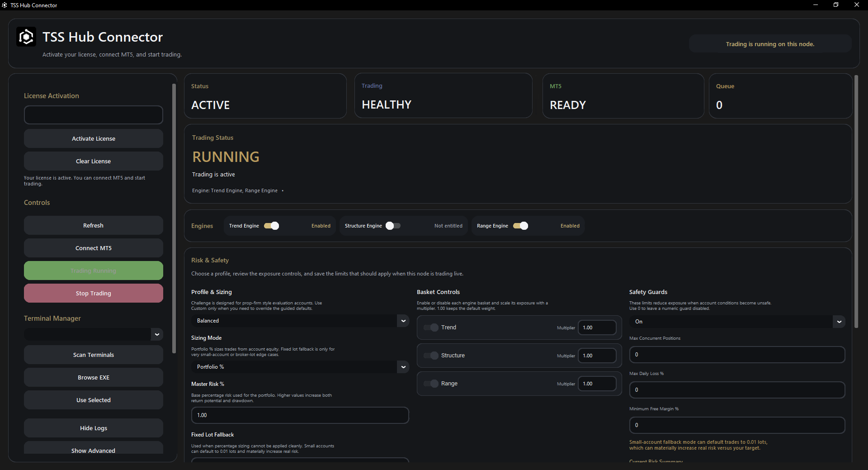Click the Max Concurrent Positions field
The height and width of the screenshot is (470, 868).
[737, 355]
